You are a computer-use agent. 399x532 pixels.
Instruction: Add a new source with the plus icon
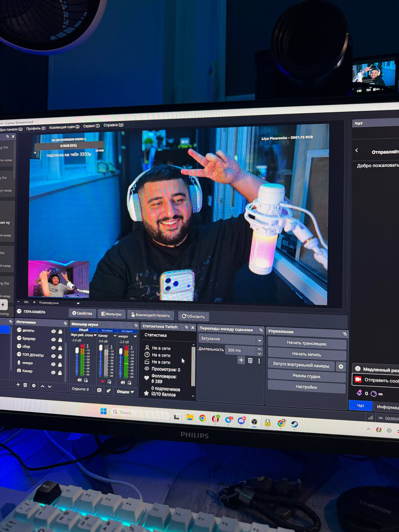click(18, 385)
